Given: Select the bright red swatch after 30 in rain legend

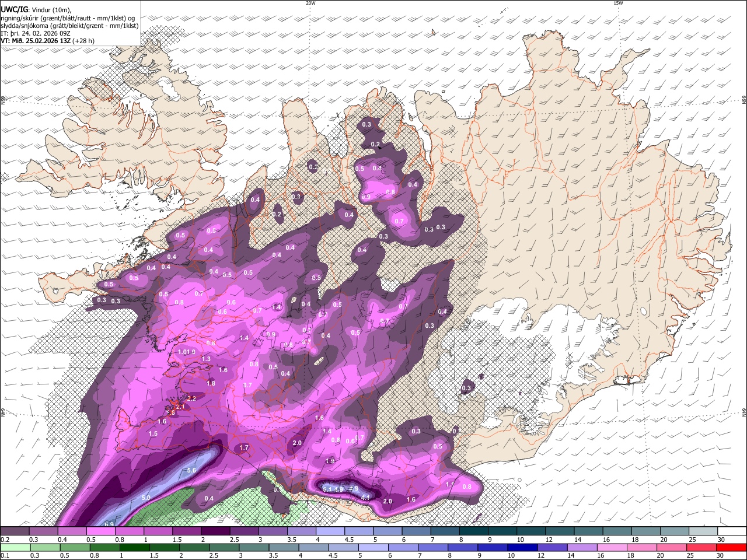Looking at the screenshot, I should pos(731,547).
